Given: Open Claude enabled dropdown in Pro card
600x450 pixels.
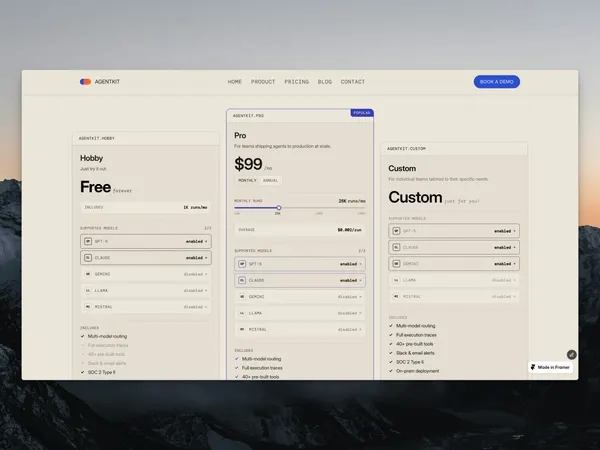Looking at the screenshot, I should click(x=351, y=280).
